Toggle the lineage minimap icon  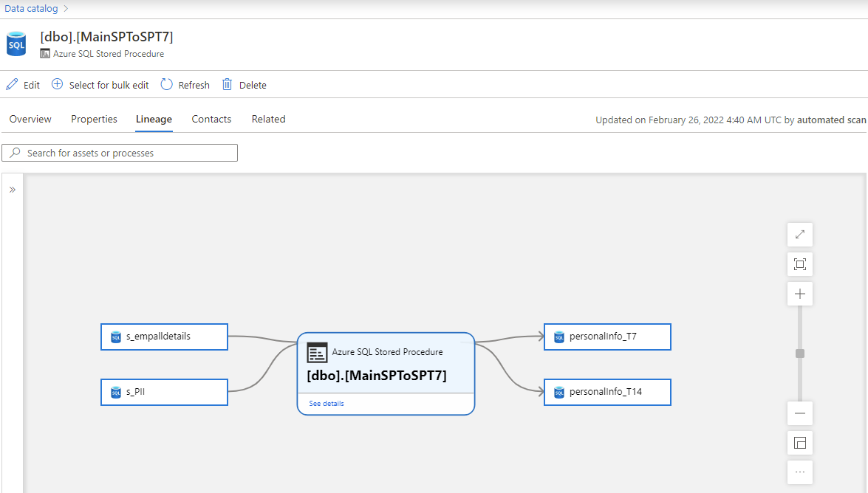point(799,443)
